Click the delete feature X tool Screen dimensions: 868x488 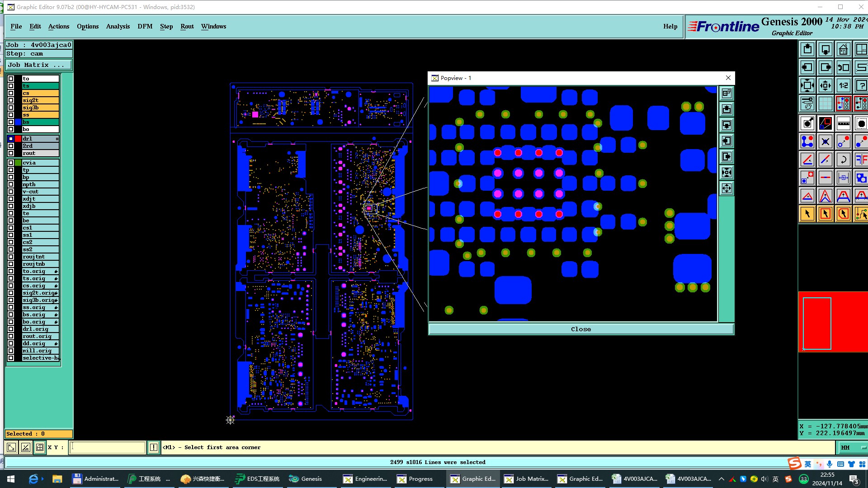click(x=825, y=141)
